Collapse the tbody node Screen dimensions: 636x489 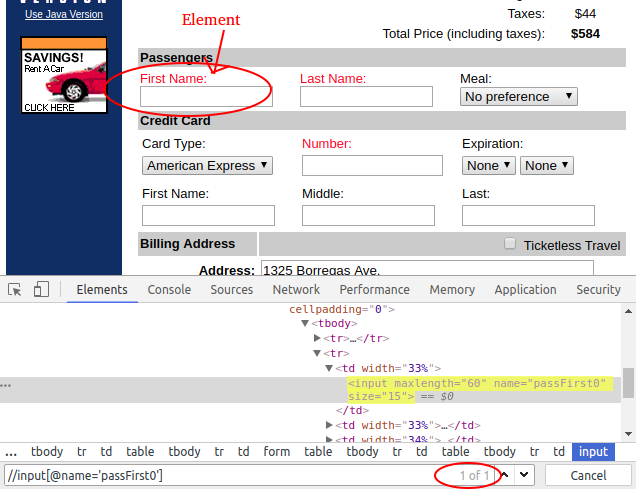click(305, 324)
